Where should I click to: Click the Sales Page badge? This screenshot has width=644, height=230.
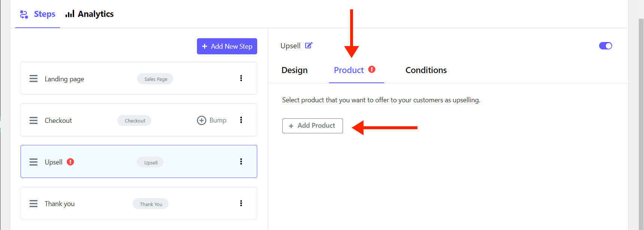[x=155, y=79]
